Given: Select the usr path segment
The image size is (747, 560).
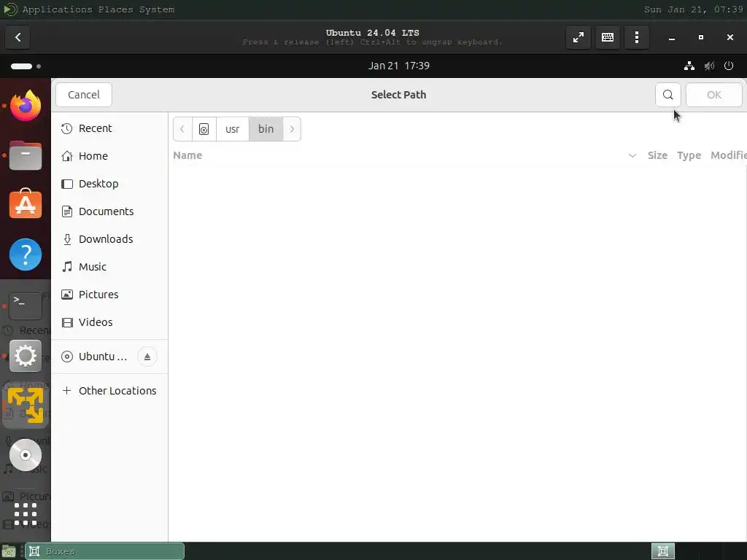Looking at the screenshot, I should point(233,129).
